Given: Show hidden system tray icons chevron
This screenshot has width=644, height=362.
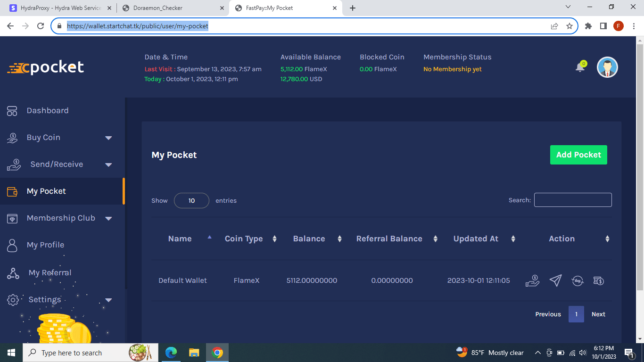Looking at the screenshot, I should 537,353.
